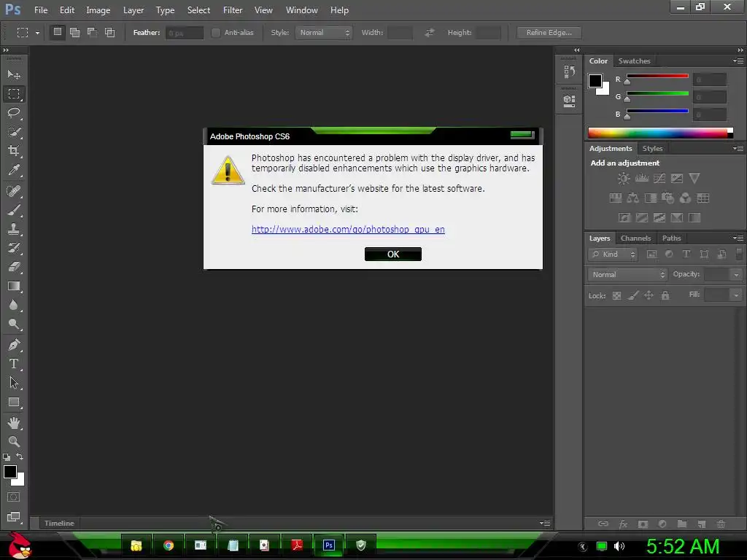This screenshot has width=747, height=560.
Task: Open the Window menu
Action: (x=301, y=10)
